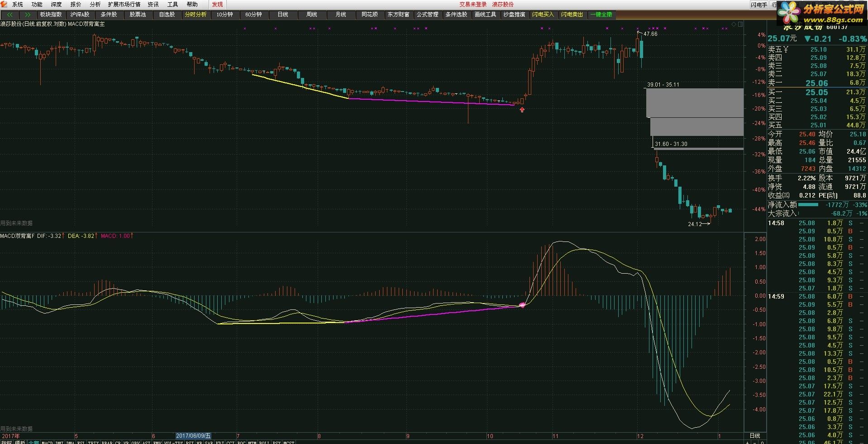Show 自选股 watchlist
Screen dimensions: 868x444
tap(167, 14)
